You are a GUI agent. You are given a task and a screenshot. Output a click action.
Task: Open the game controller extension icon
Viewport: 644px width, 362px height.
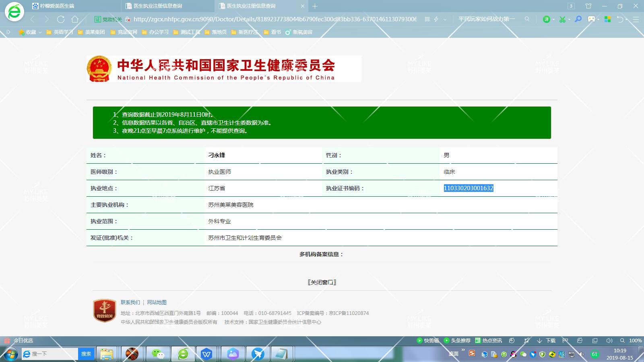click(591, 19)
